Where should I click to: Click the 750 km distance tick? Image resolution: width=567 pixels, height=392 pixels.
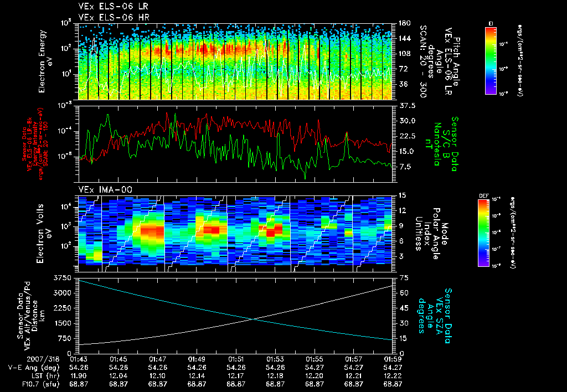tap(65, 338)
